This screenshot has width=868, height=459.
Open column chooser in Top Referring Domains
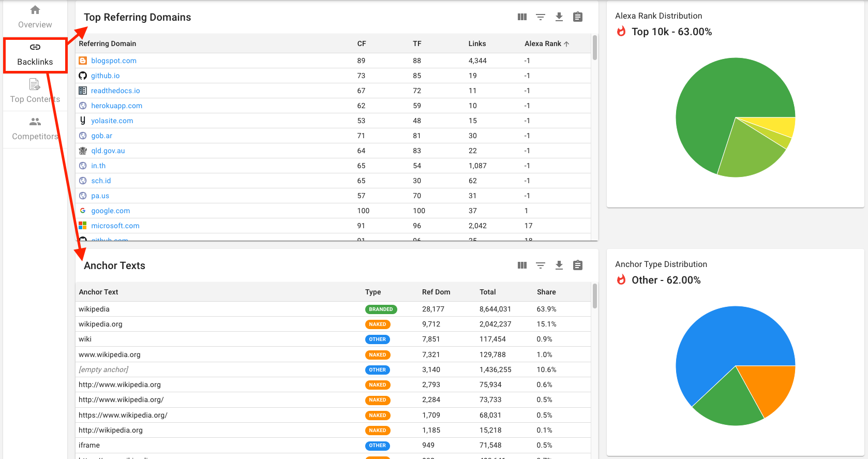coord(522,17)
